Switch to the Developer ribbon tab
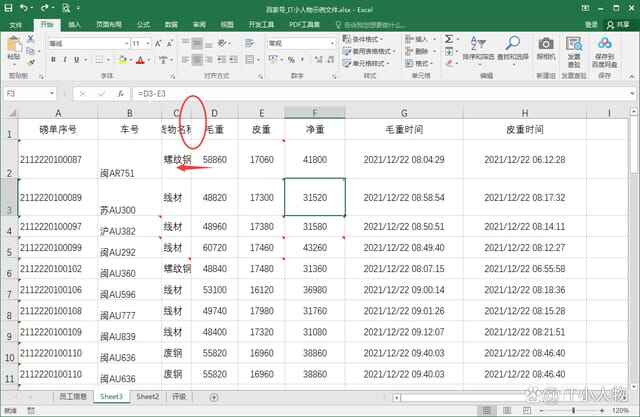The width and height of the screenshot is (640, 417). 261,25
